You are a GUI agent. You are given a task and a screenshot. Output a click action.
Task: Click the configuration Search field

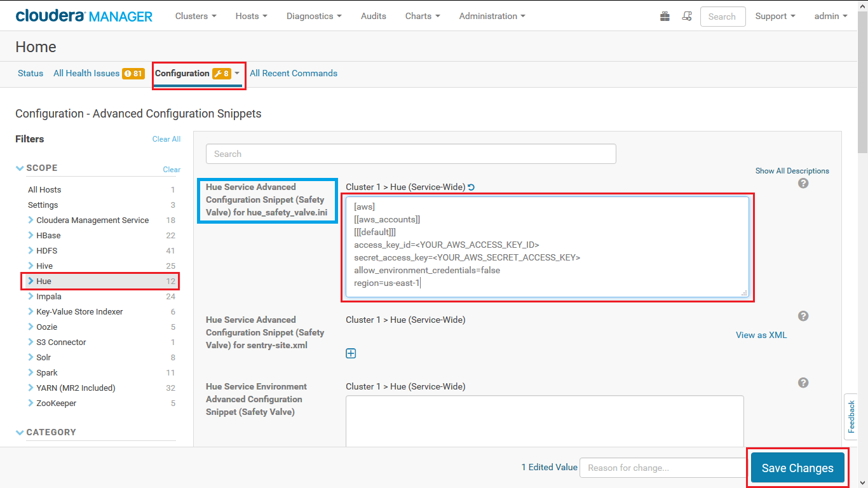pos(411,154)
